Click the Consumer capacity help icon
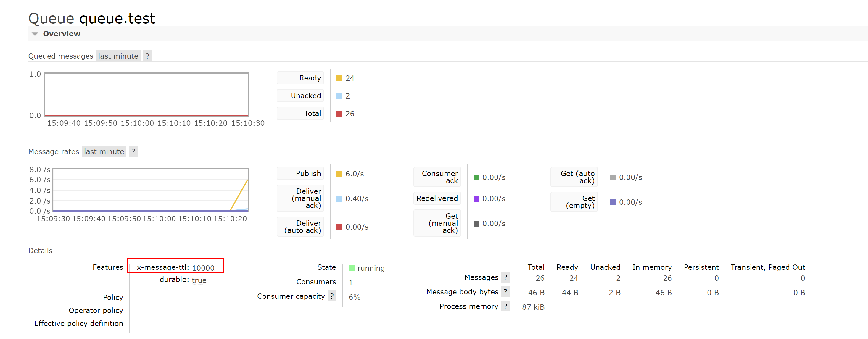 (332, 296)
